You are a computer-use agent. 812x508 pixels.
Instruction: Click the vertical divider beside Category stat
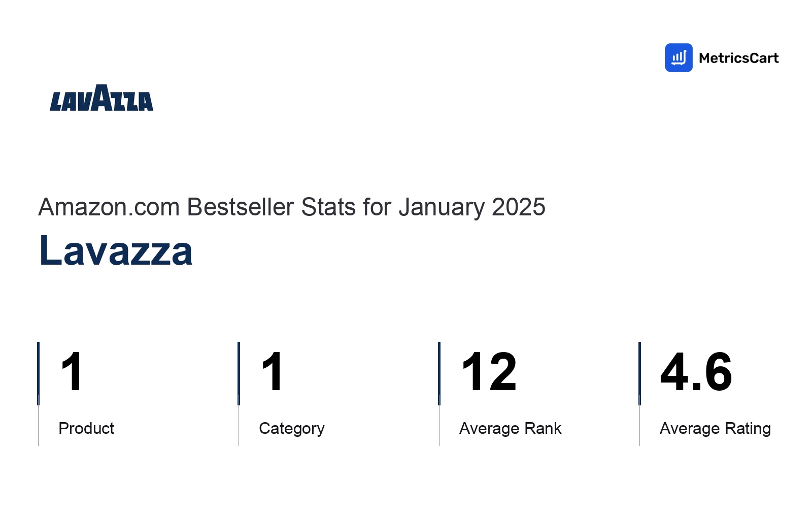click(x=239, y=394)
